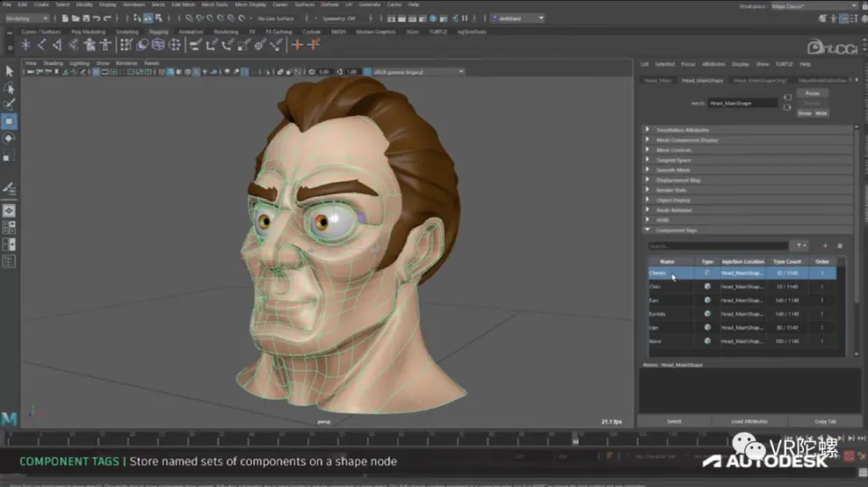Click the lattice cube icon on Rigging shelf
868x487 pixels.
(x=158, y=44)
